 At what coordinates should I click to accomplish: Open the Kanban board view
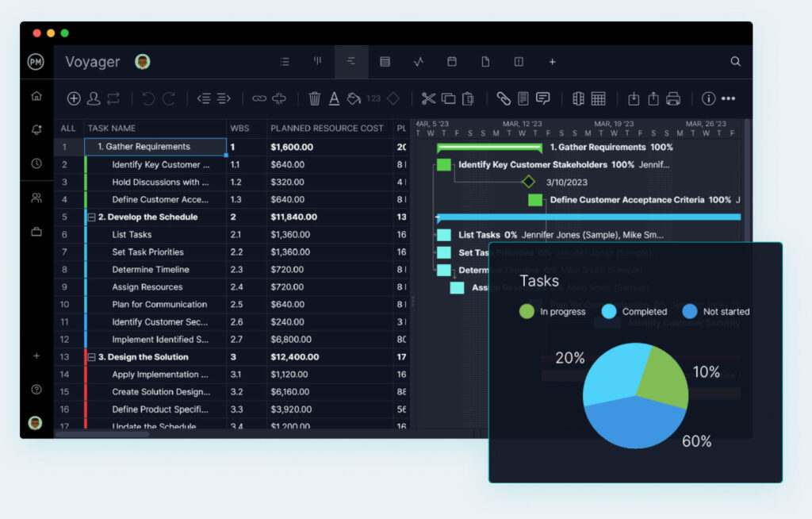coord(317,62)
